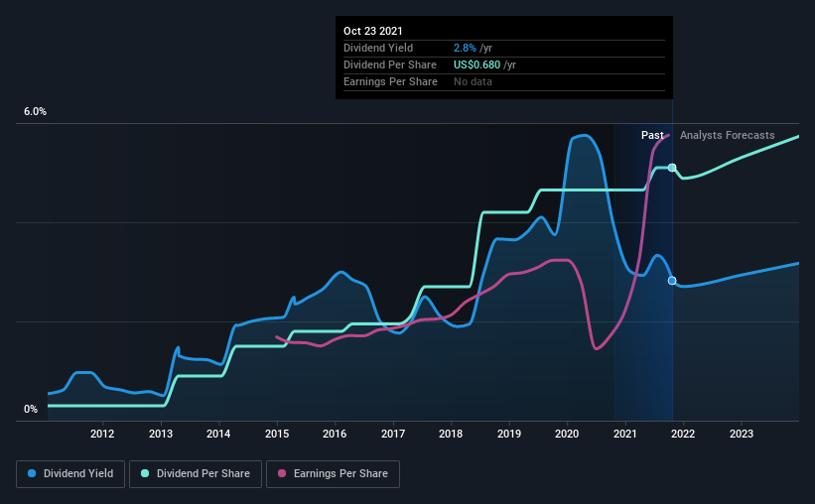Click the teal Dividend Per Share legend dot
Image resolution: width=815 pixels, height=504 pixels.
coord(145,473)
